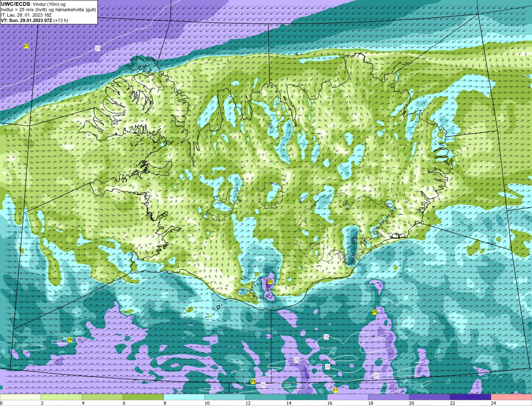The height and width of the screenshot is (406, 532).
Task: Select the 18–20 m/s legend swatch
Action: pos(389,397)
